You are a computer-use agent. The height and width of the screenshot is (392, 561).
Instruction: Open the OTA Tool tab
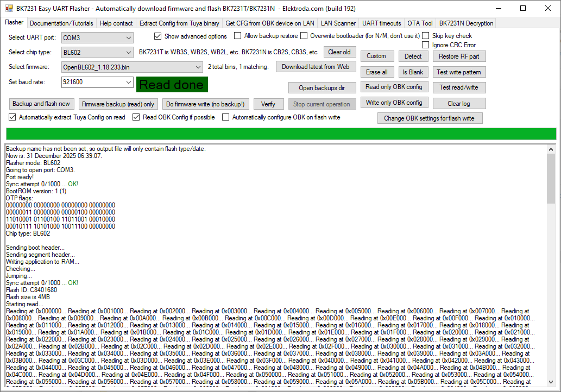(x=420, y=23)
